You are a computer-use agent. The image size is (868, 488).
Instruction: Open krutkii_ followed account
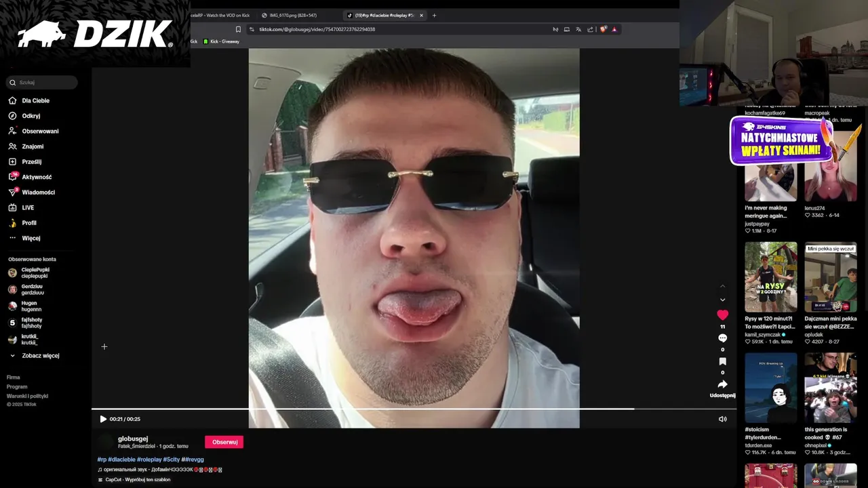pos(30,339)
